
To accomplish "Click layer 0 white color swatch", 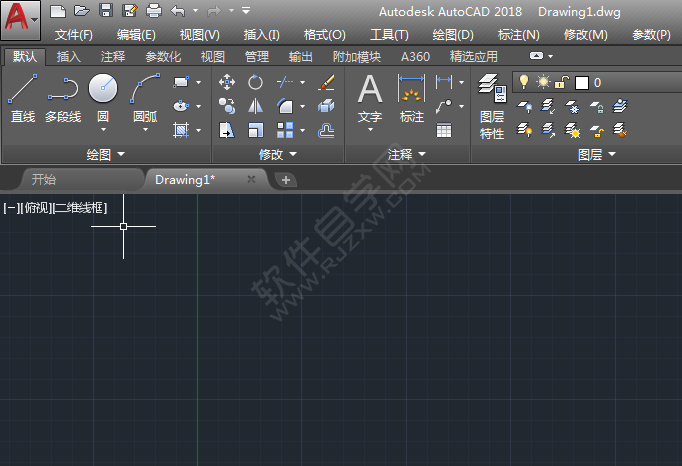I will pos(582,82).
